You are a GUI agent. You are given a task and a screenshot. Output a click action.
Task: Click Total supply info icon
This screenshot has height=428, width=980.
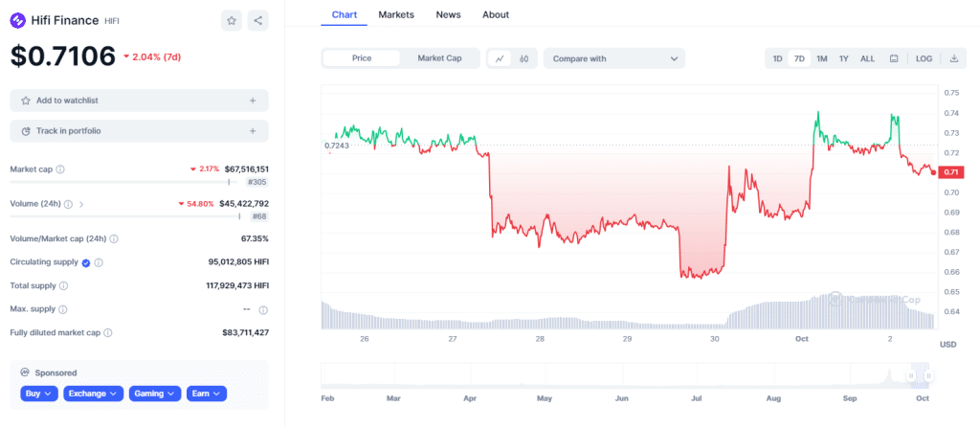pyautogui.click(x=64, y=286)
